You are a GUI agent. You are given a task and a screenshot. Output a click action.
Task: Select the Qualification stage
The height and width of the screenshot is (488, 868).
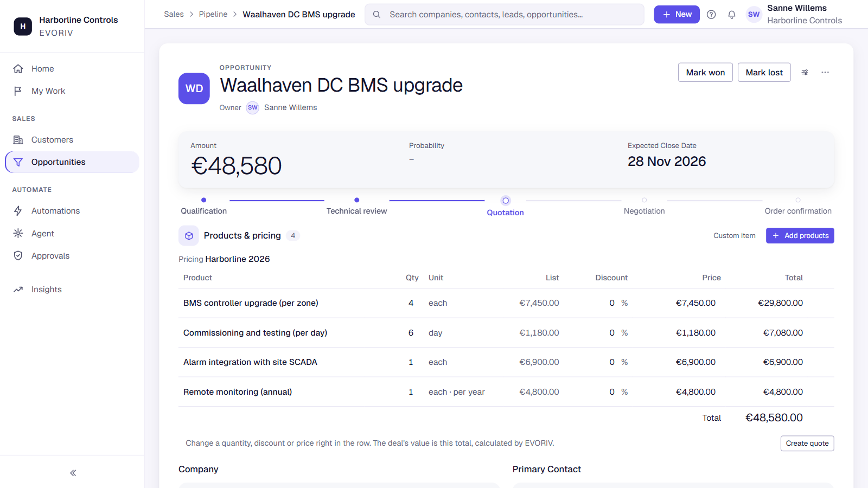(x=203, y=207)
